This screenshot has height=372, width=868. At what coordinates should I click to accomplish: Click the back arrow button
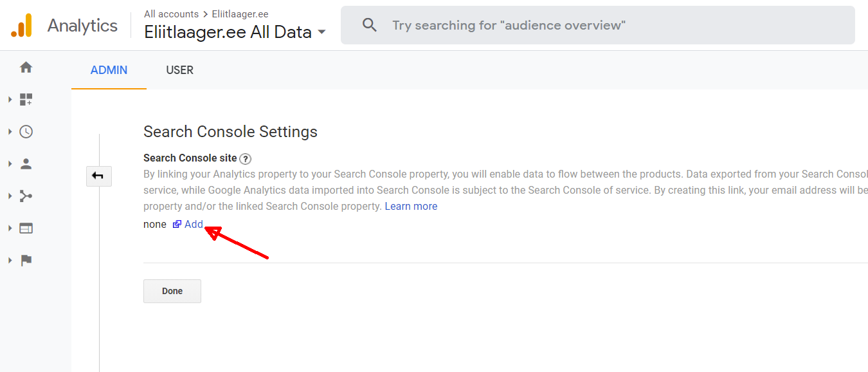(x=98, y=176)
